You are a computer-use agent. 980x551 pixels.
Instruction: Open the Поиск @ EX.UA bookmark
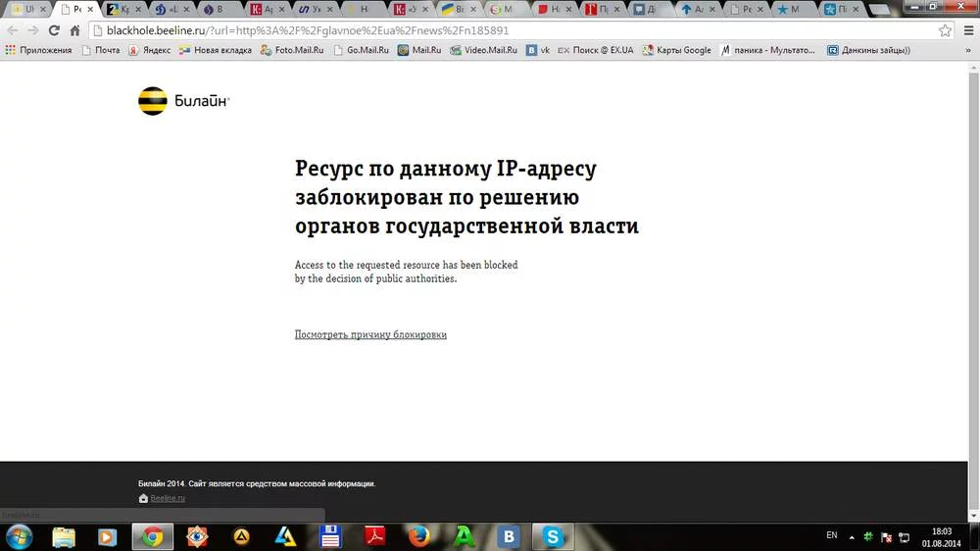[596, 50]
